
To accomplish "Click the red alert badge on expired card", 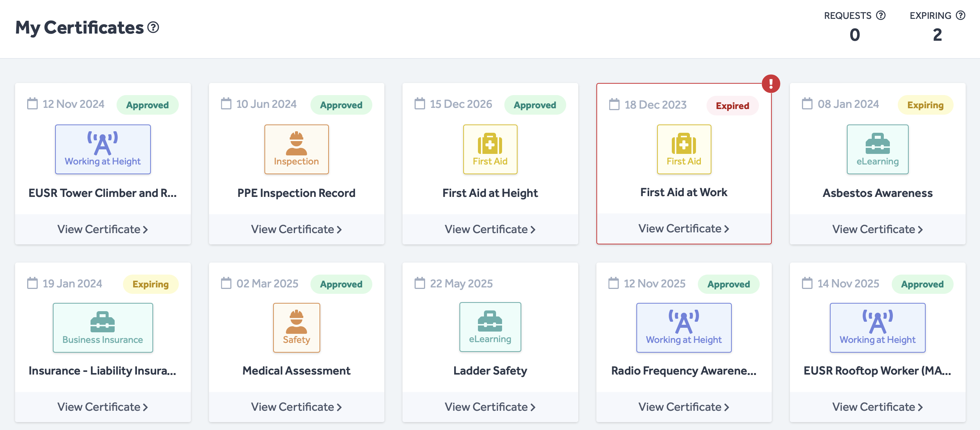I will (x=771, y=84).
